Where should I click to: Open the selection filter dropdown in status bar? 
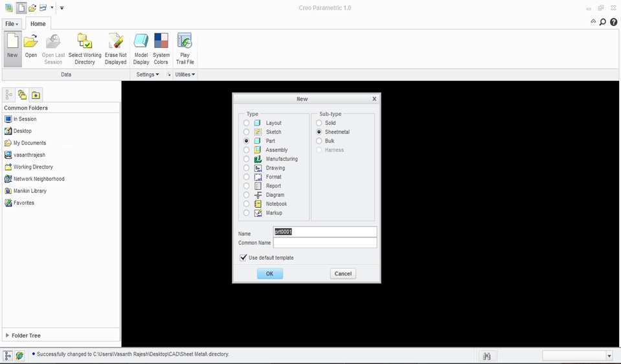[x=609, y=356]
